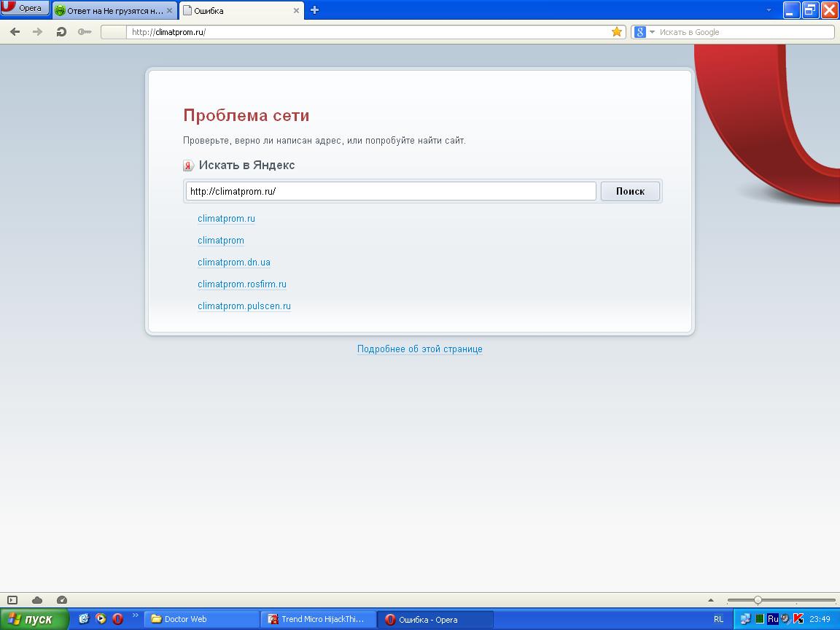The width and height of the screenshot is (840, 630).
Task: Open the closed tabs dropdown arrow
Action: coord(769,10)
